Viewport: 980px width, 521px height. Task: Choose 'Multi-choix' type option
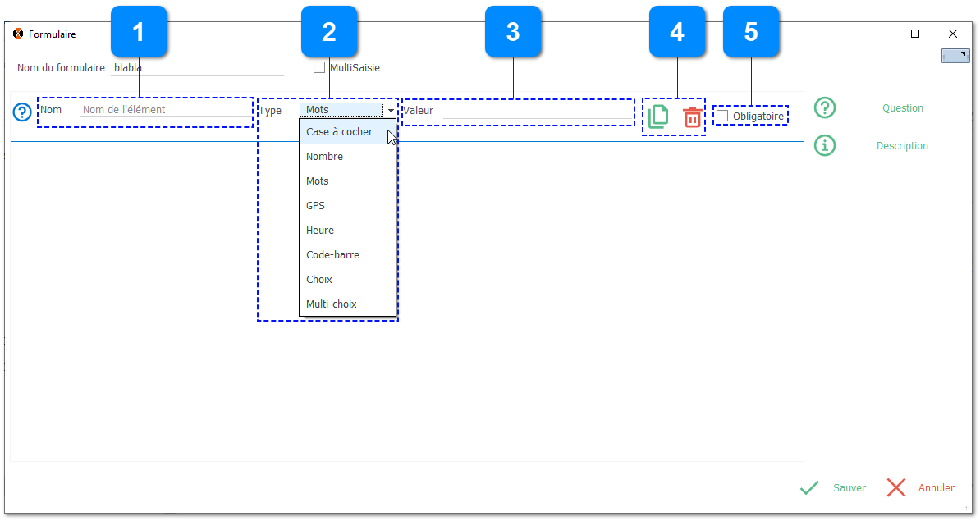[331, 304]
